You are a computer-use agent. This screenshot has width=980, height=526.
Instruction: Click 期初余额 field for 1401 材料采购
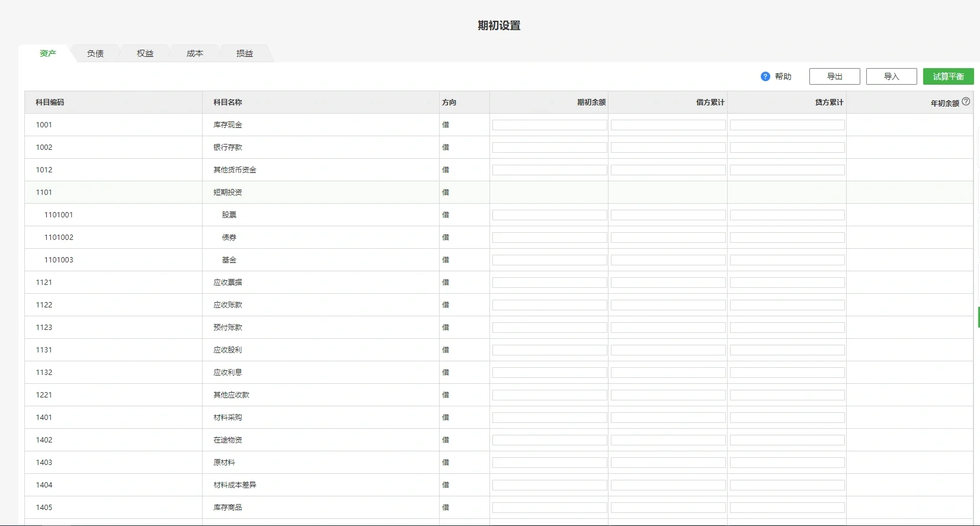[x=550, y=418]
